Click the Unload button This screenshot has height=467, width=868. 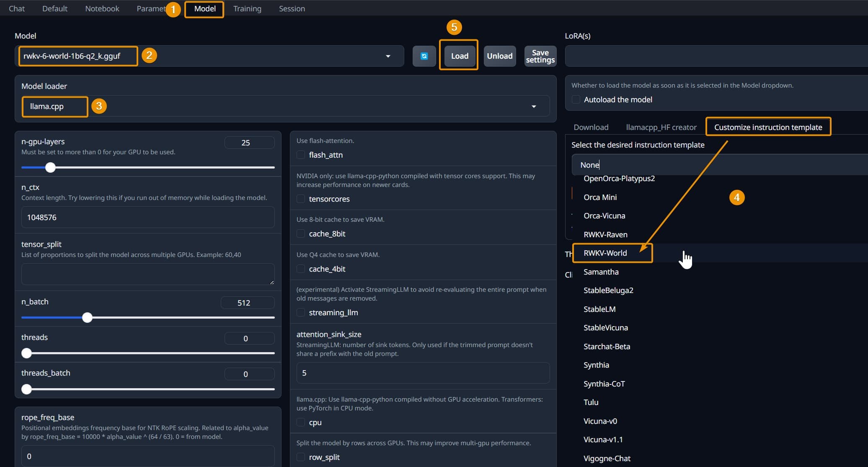[x=499, y=56]
